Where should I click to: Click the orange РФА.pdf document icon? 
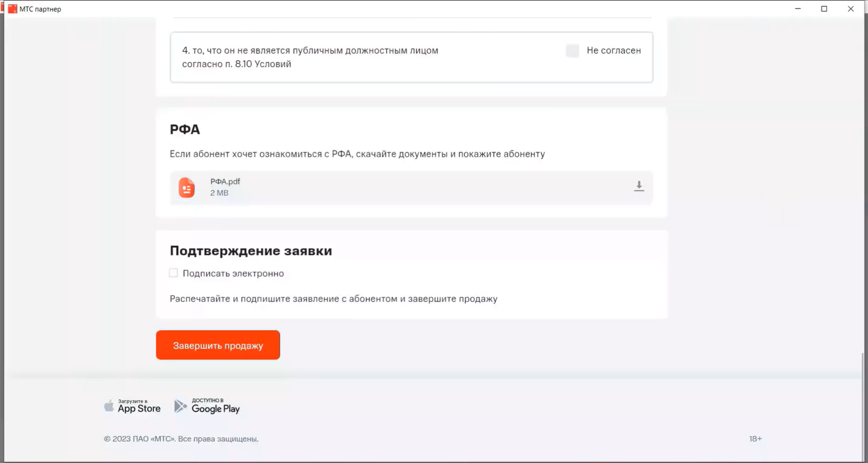(x=186, y=187)
